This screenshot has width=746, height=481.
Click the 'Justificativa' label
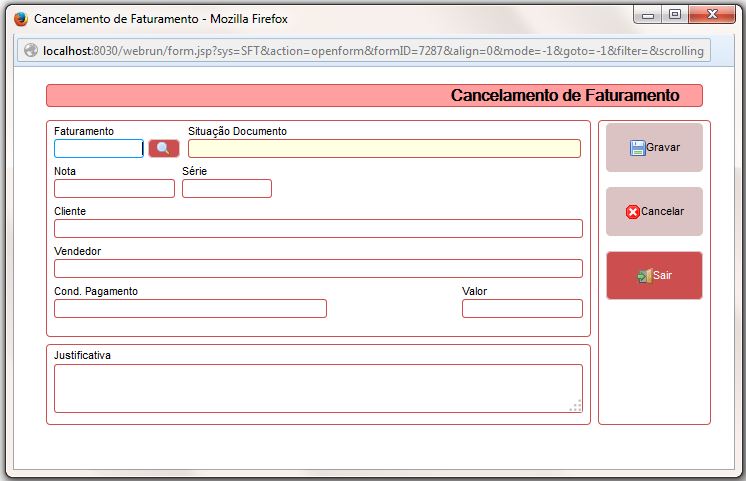coord(82,355)
